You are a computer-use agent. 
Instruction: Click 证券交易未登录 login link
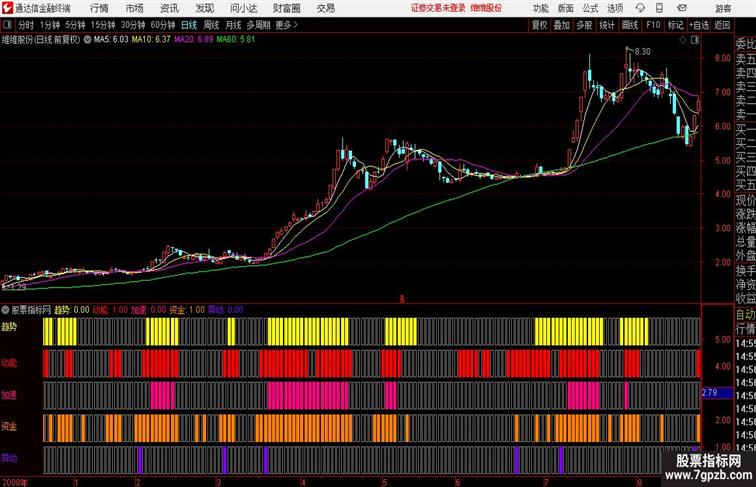click(x=438, y=8)
